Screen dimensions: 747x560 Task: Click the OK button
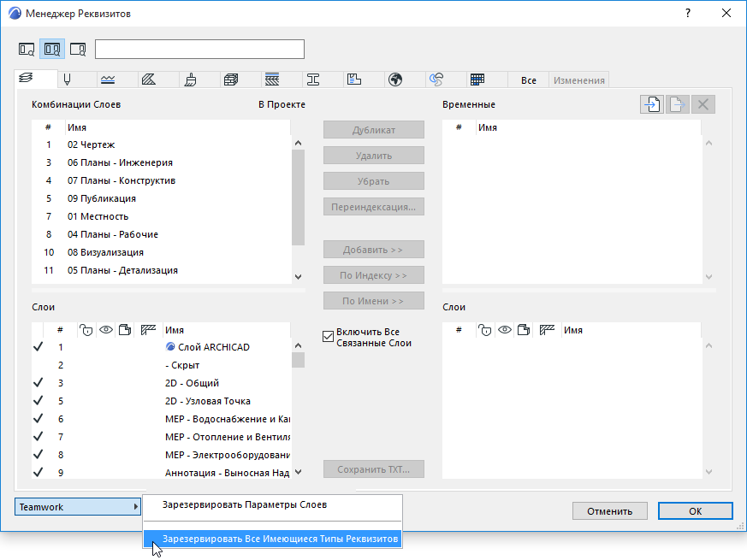tap(695, 511)
